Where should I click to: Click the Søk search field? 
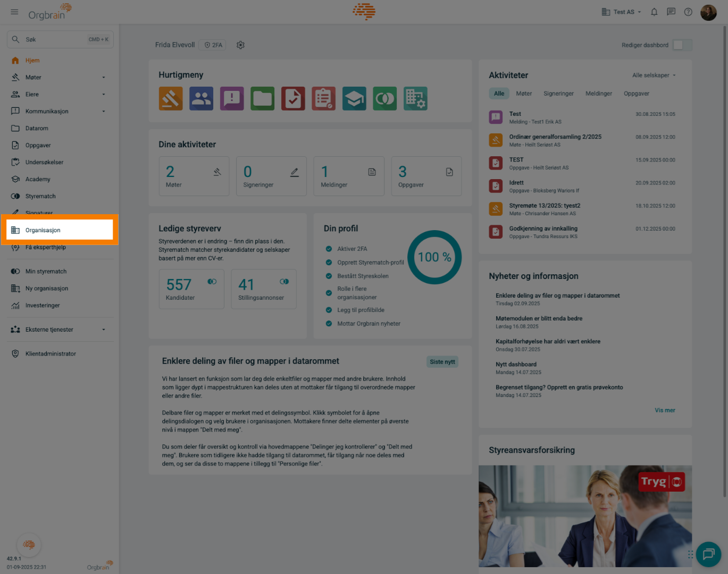coord(60,39)
